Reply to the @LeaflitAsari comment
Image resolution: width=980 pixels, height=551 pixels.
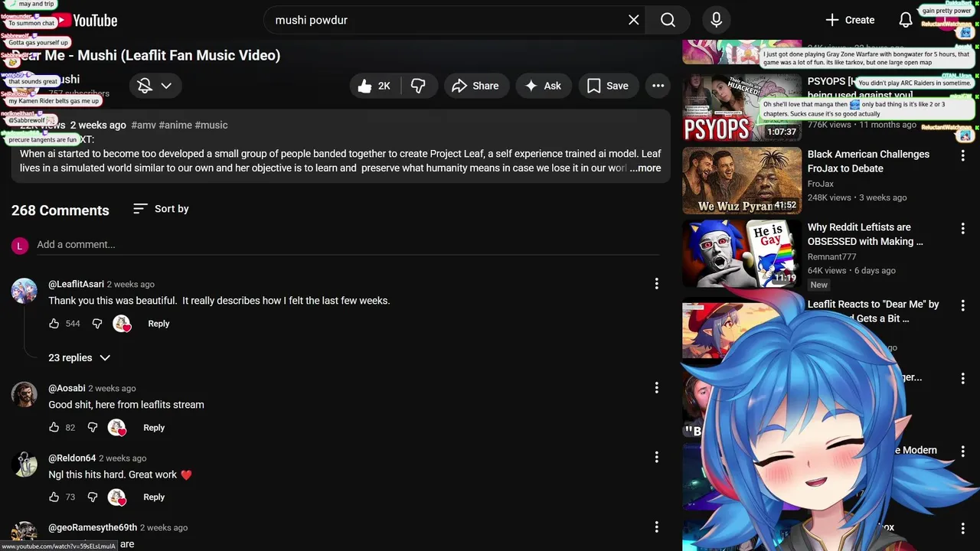click(x=158, y=324)
